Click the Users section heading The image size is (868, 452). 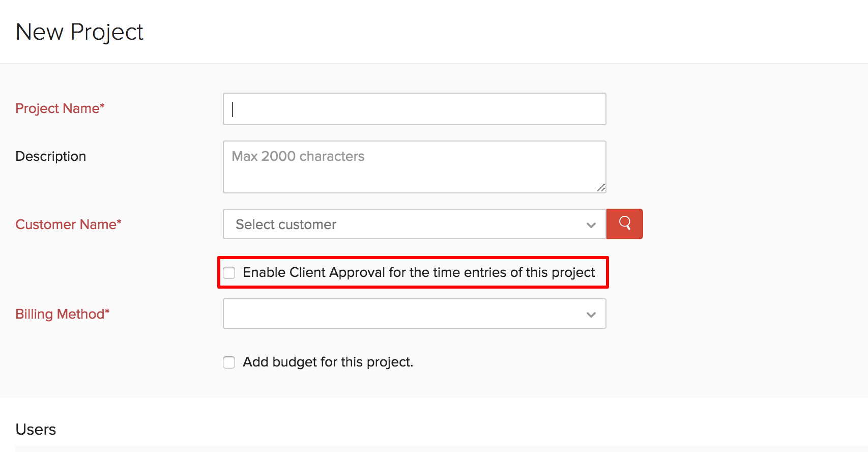36,429
